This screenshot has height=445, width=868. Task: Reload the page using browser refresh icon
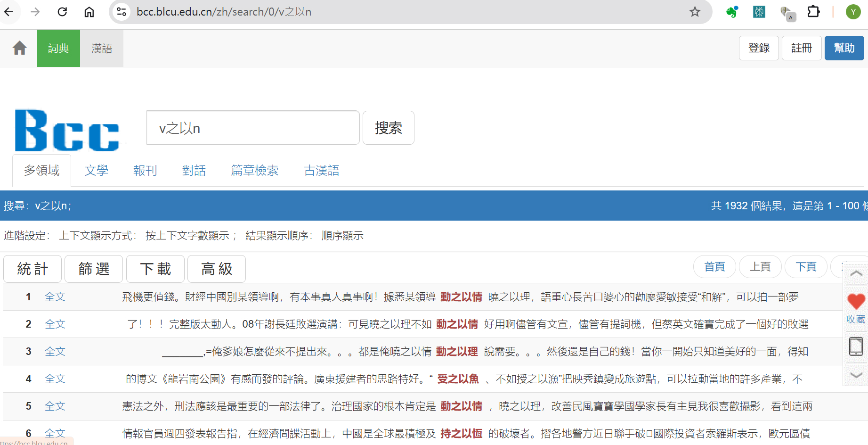pyautogui.click(x=62, y=12)
